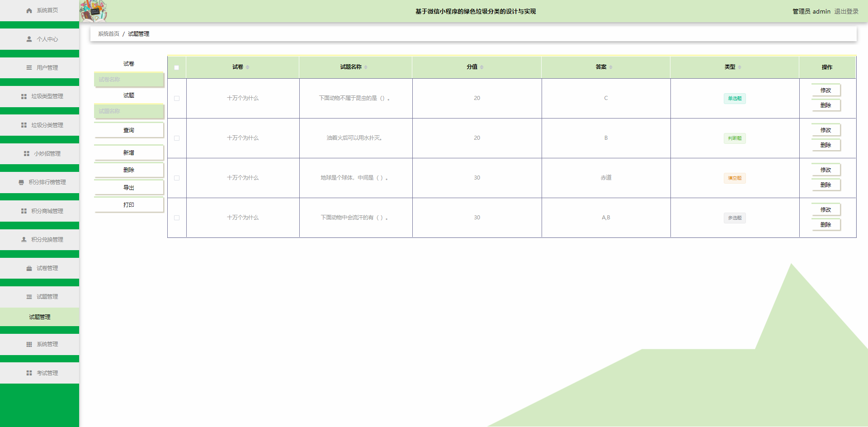Viewport: 868px width, 427px height.
Task: Click the 打印 print button
Action: [x=129, y=205]
